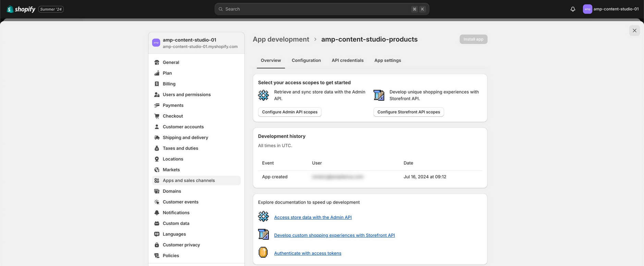Click the General settings store icon
This screenshot has height=266, width=644.
pyautogui.click(x=157, y=62)
